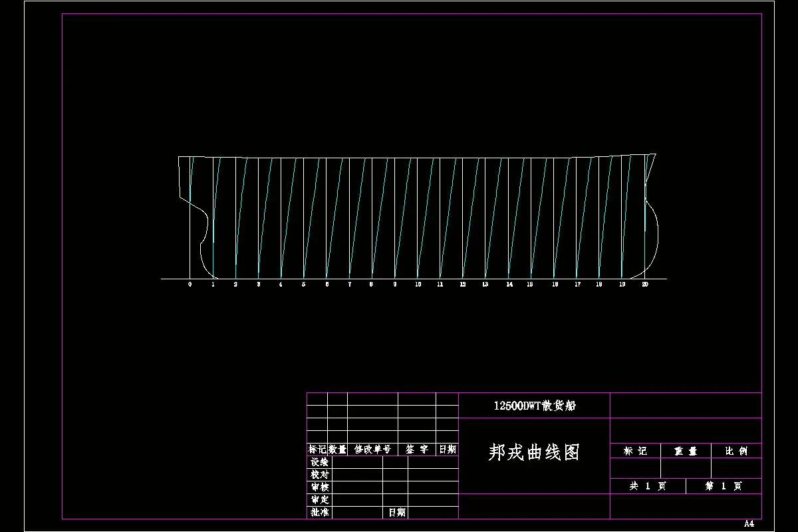This screenshot has width=798, height=532.
Task: Click the drawing title 邦戎曲线图
Action: click(x=534, y=453)
